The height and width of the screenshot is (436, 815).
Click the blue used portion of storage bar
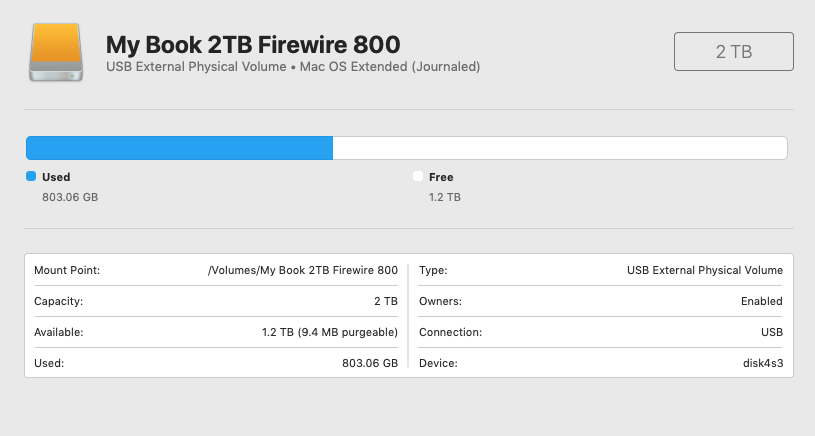(x=180, y=148)
